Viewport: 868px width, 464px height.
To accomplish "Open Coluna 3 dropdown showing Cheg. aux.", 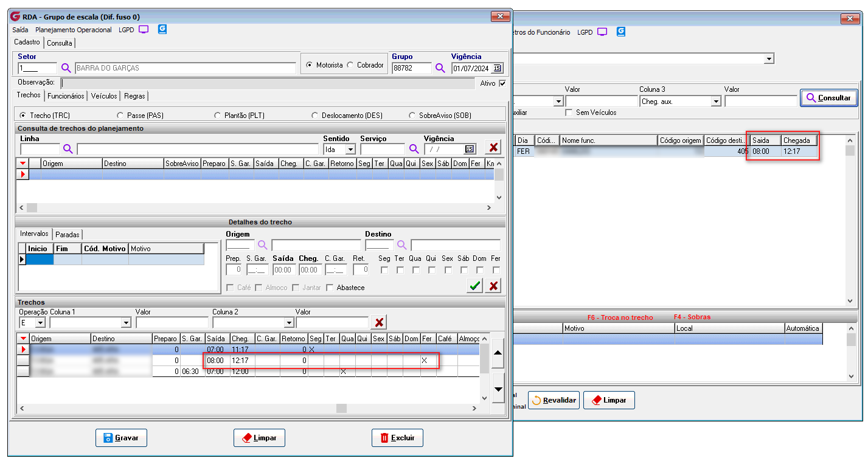I will [x=716, y=102].
